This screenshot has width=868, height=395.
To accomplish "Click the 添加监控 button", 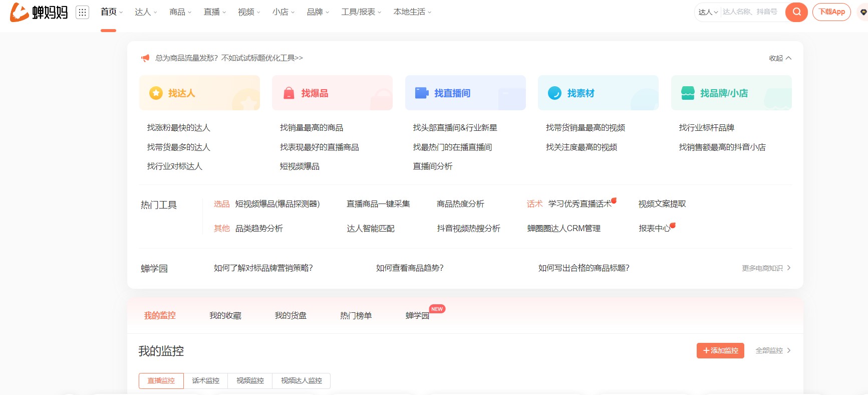I will pos(720,350).
